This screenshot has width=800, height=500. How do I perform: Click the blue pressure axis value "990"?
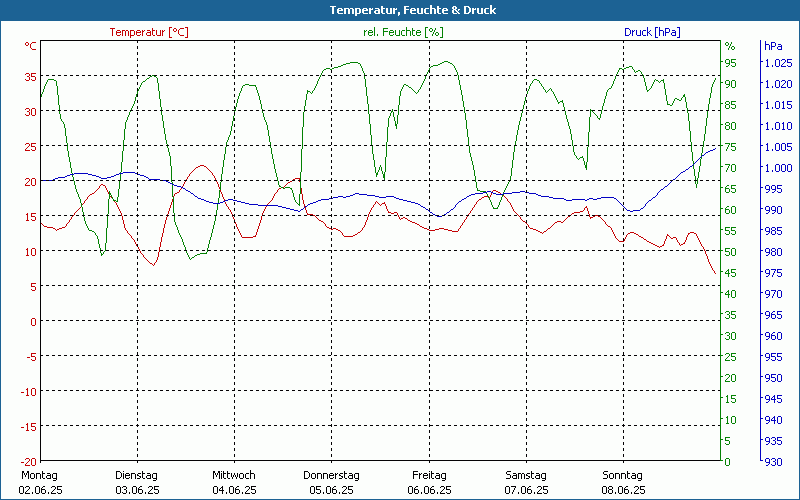click(x=773, y=210)
